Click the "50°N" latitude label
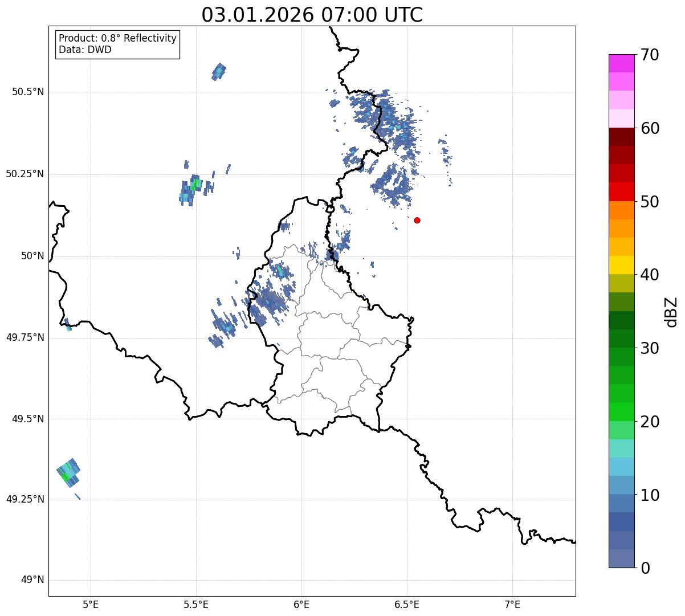Viewport: 685px width, 616px height. point(32,256)
